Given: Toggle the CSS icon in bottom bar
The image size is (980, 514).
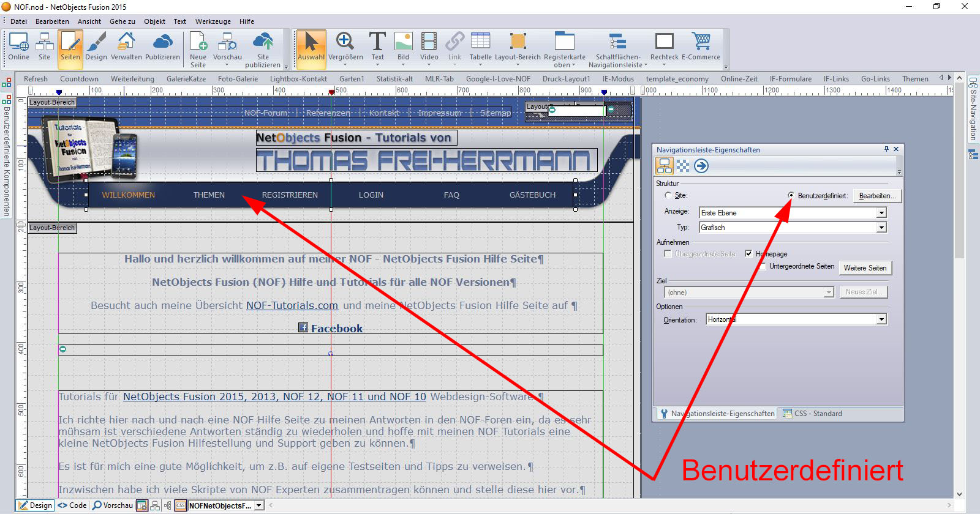Looking at the screenshot, I should tap(181, 505).
